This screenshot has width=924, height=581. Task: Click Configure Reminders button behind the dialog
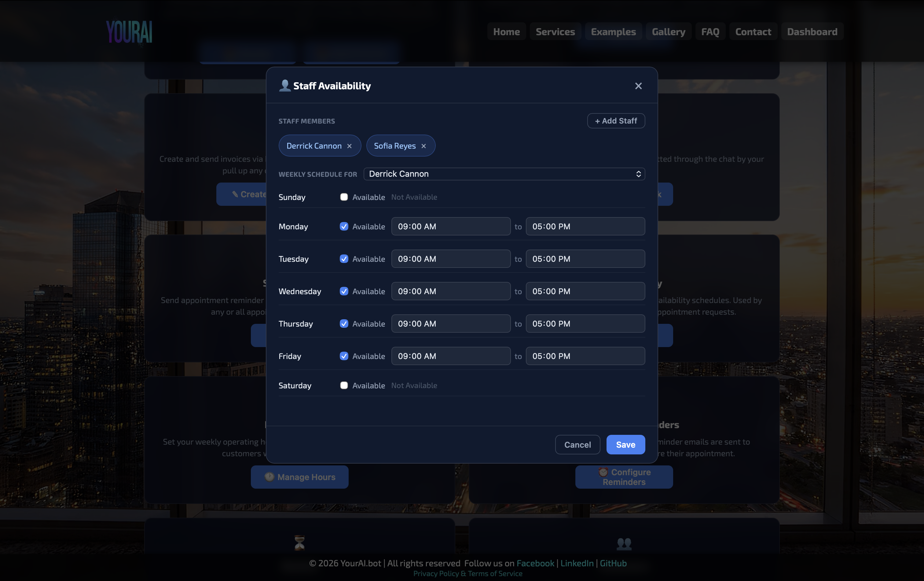pos(624,477)
